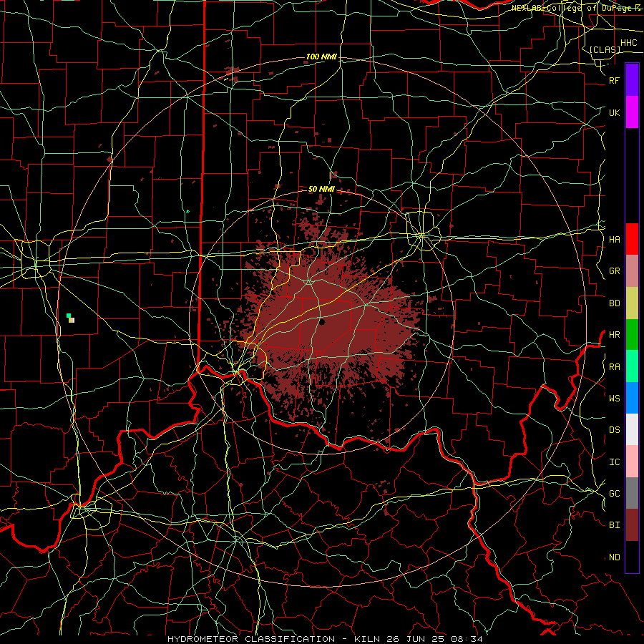Click the black radar site dot at center
The width and height of the screenshot is (644, 644).
tap(322, 321)
